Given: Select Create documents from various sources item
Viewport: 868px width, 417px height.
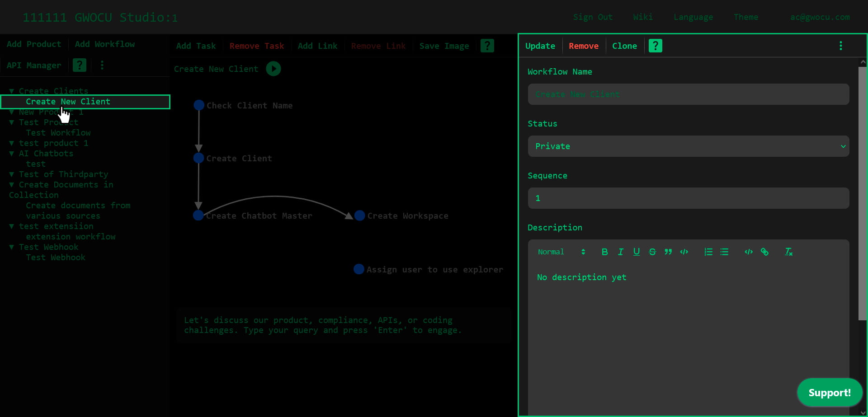Looking at the screenshot, I should coord(78,211).
